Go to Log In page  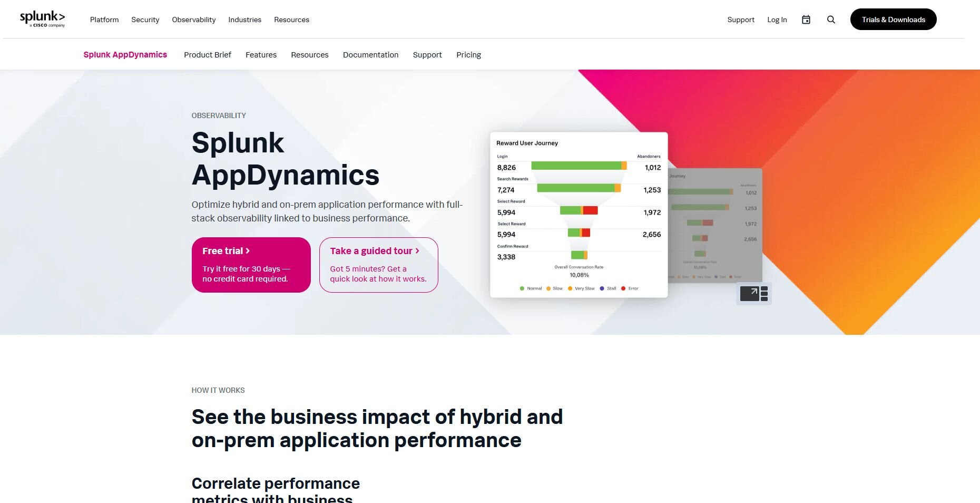coord(777,20)
